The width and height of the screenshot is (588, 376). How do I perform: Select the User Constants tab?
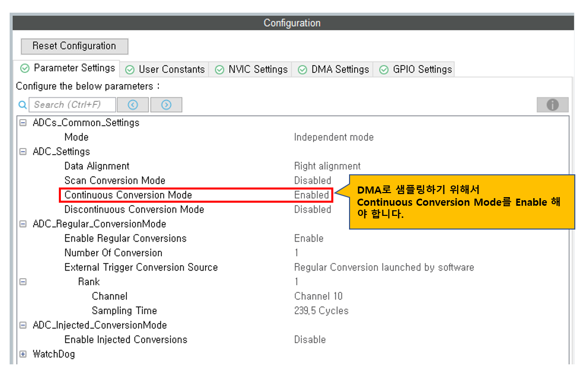point(165,69)
